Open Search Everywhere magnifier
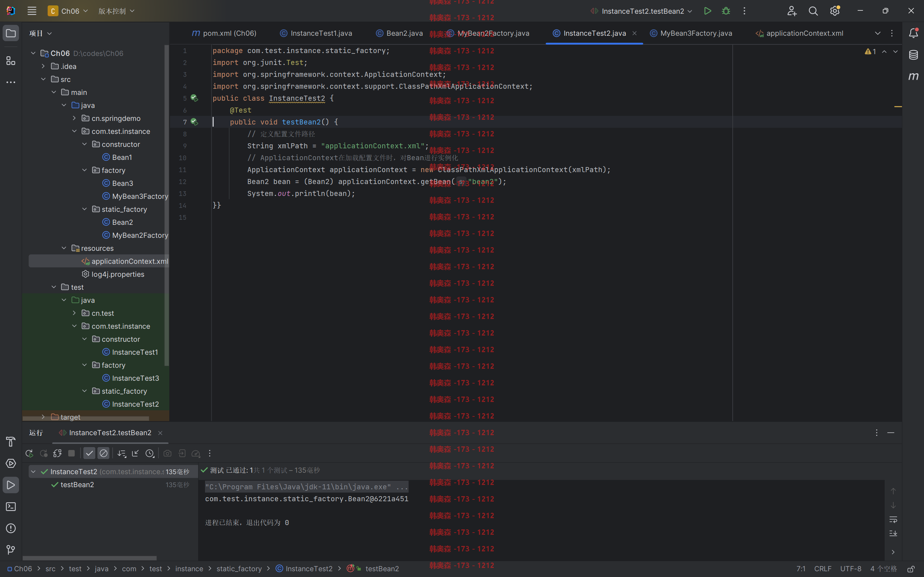The height and width of the screenshot is (577, 924). pos(813,11)
